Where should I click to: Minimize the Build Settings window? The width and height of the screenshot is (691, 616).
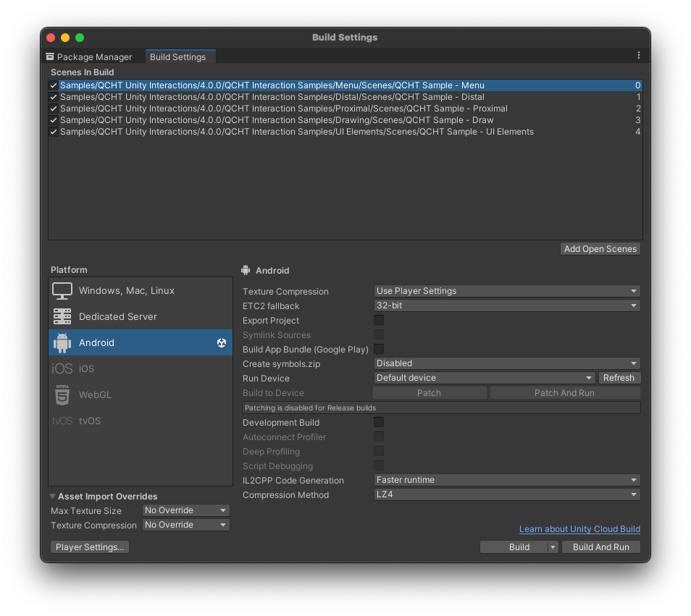pyautogui.click(x=65, y=38)
